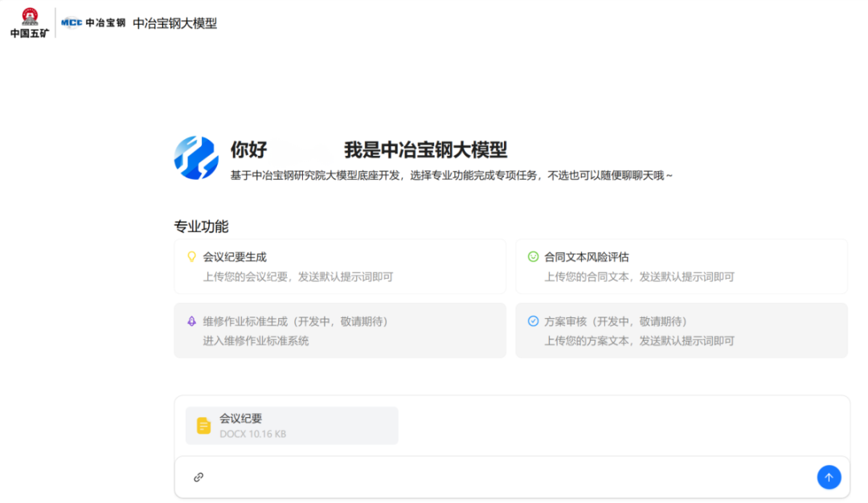Click the text 上传您的合同文本，发送默认提示词即可
This screenshot has height=503, width=868.
coord(640,276)
